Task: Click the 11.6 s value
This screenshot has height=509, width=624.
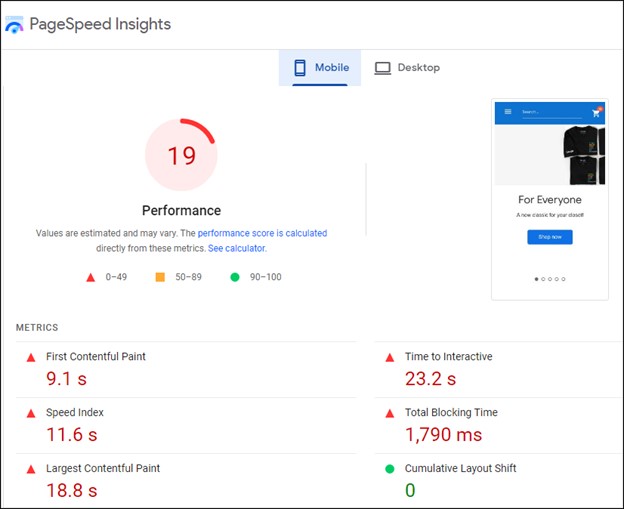Action: (x=72, y=435)
